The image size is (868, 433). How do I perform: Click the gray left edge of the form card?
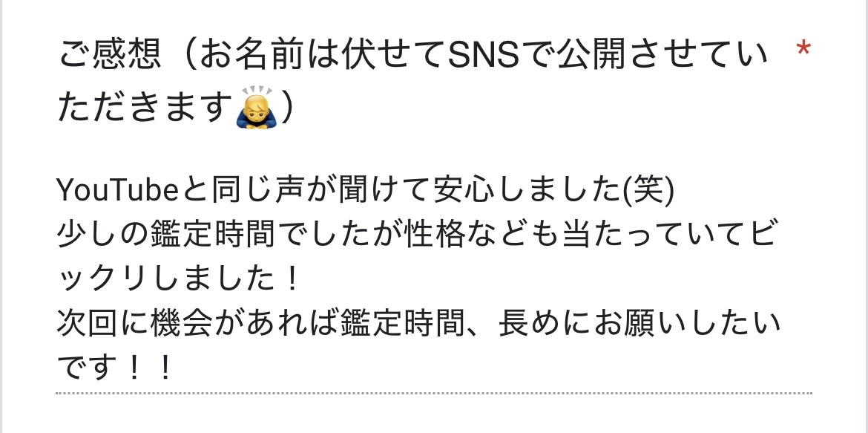1,216
